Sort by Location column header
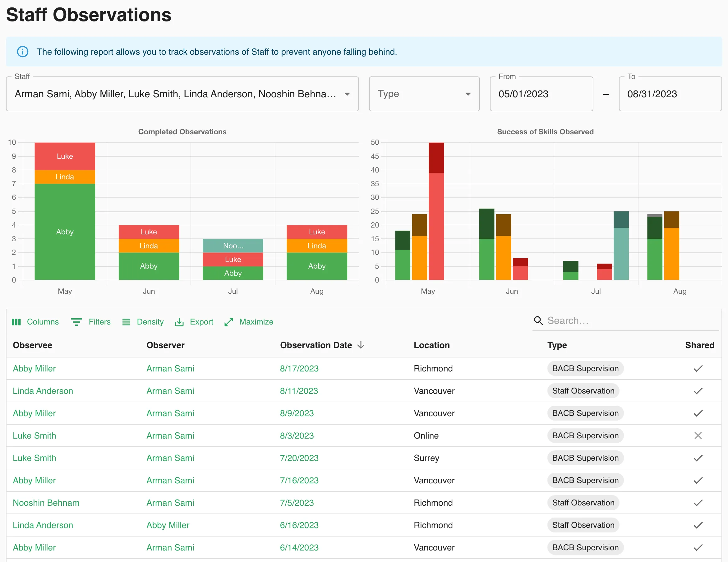Image resolution: width=728 pixels, height=562 pixels. pos(432,345)
